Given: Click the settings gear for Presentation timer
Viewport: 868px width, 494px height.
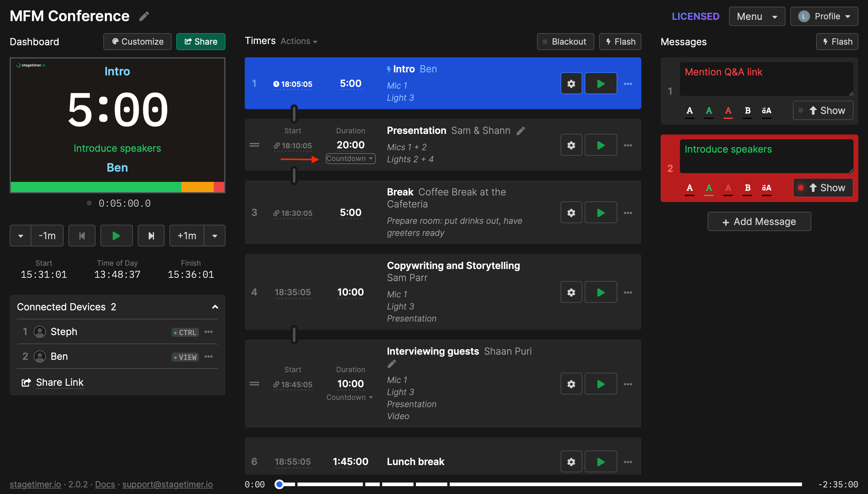Looking at the screenshot, I should pos(571,145).
